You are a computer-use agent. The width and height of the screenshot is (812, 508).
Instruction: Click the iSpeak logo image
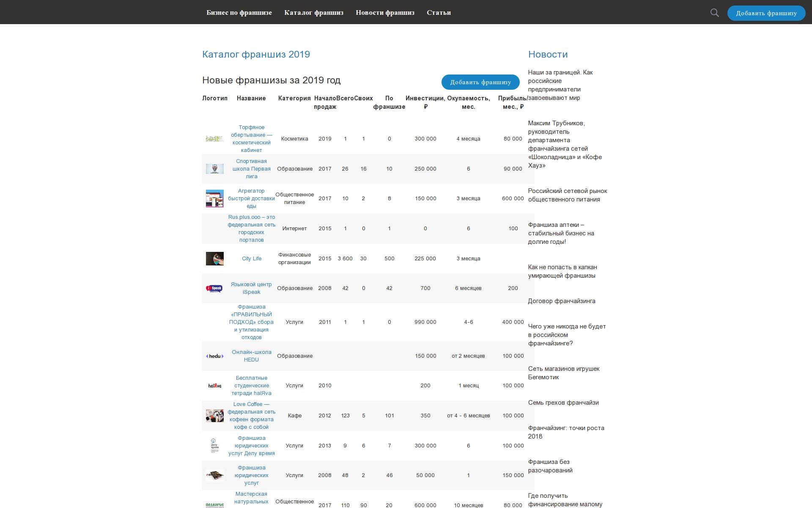[215, 288]
